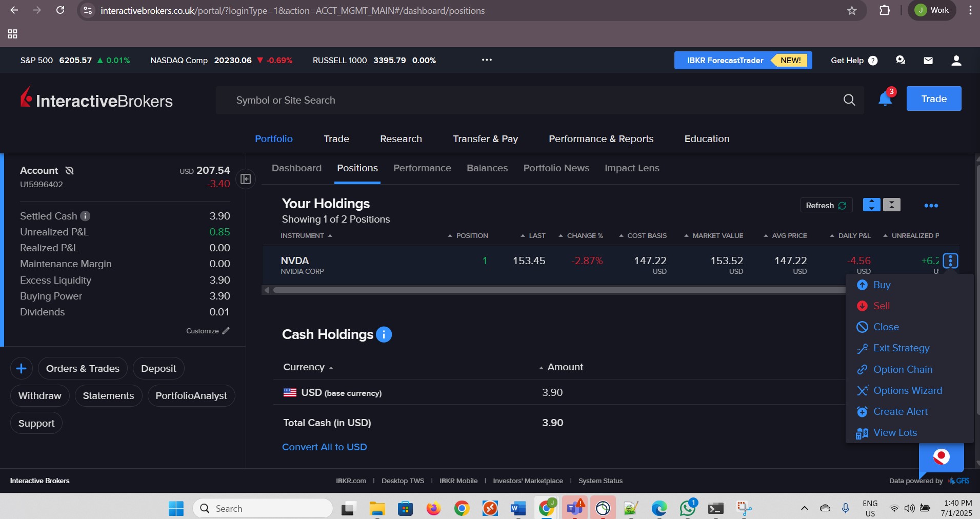Reload the browser page

60,10
